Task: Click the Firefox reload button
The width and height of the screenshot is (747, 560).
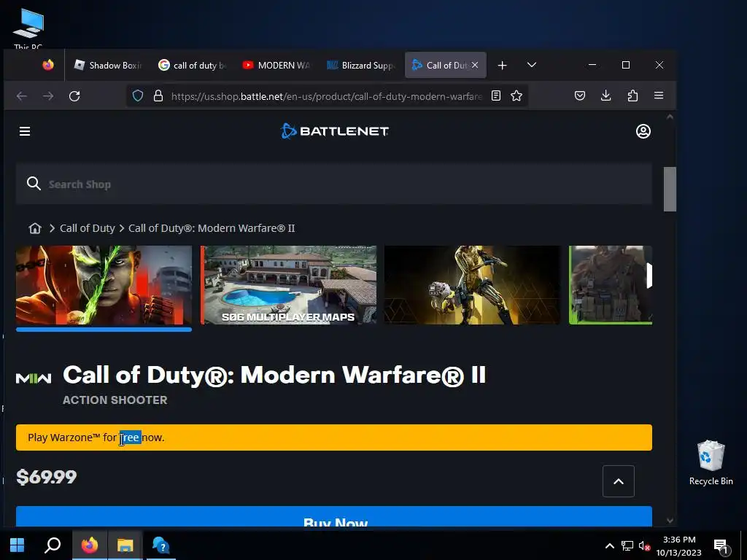Action: (x=74, y=96)
